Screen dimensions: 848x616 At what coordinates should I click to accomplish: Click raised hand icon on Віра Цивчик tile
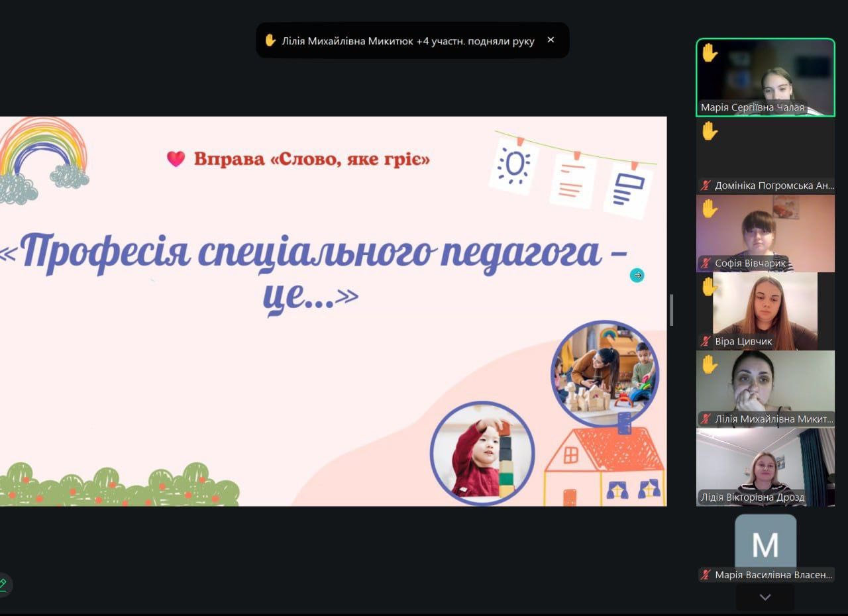710,287
